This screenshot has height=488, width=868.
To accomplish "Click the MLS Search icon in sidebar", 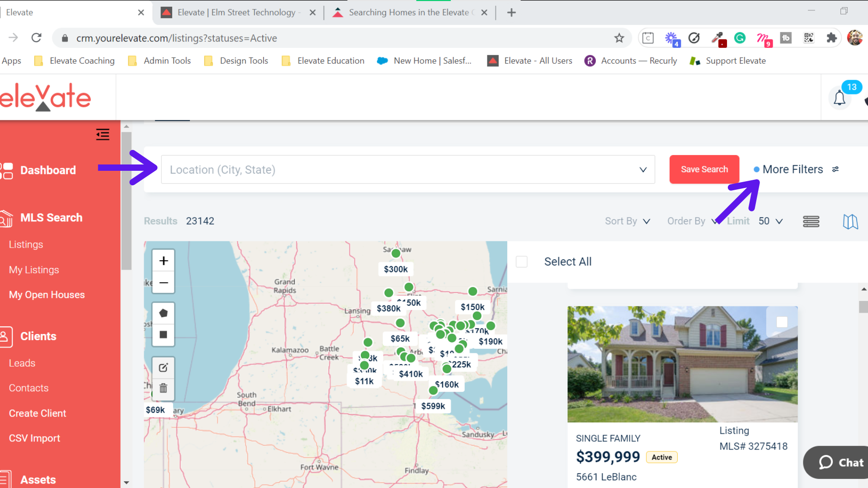I will click(6, 218).
